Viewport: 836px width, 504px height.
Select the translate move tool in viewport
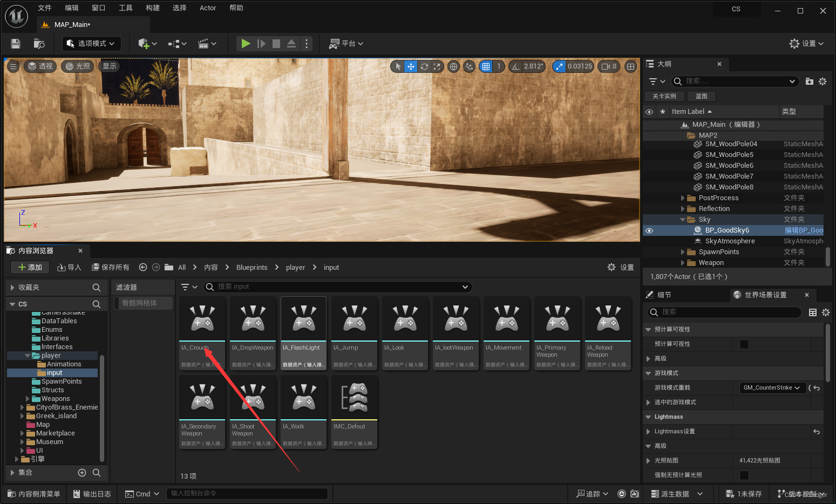[411, 66]
